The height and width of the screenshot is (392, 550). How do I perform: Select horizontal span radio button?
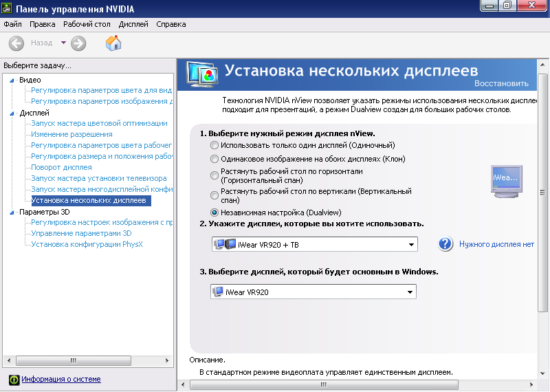(x=214, y=175)
